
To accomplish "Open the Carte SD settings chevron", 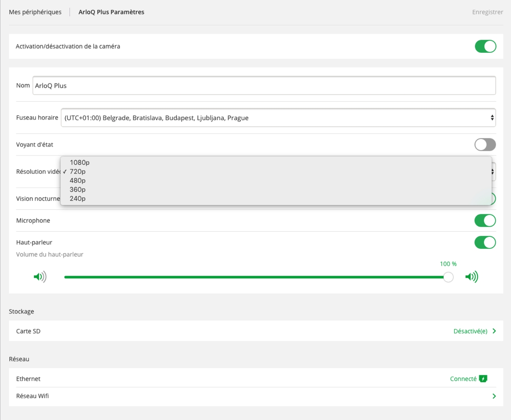I will point(494,331).
